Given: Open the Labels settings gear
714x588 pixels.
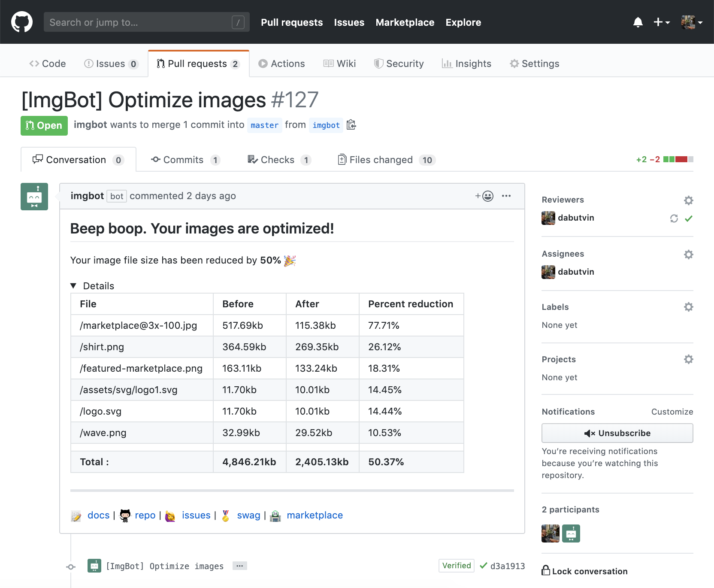Looking at the screenshot, I should point(688,307).
